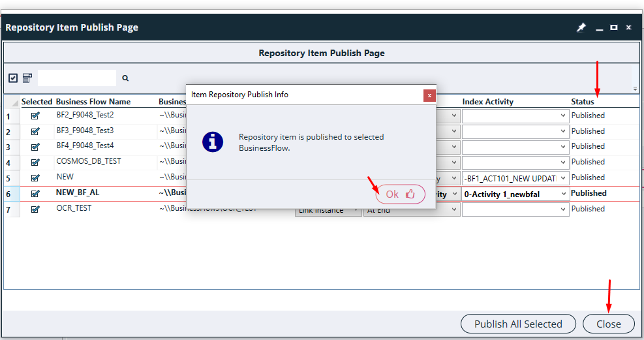Screen dimensions: 644x340
Task: Click the Publish All Selected button
Action: pos(518,324)
